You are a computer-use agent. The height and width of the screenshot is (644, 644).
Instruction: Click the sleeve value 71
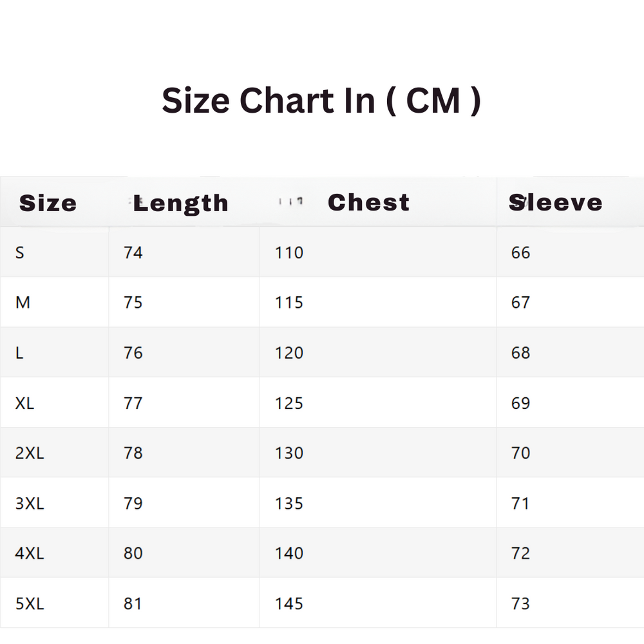(520, 504)
